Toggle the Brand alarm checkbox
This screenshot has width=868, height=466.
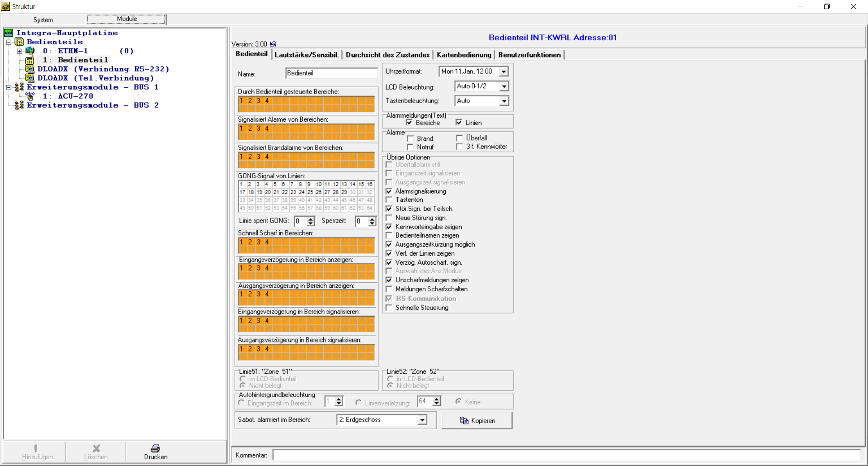[x=410, y=138]
